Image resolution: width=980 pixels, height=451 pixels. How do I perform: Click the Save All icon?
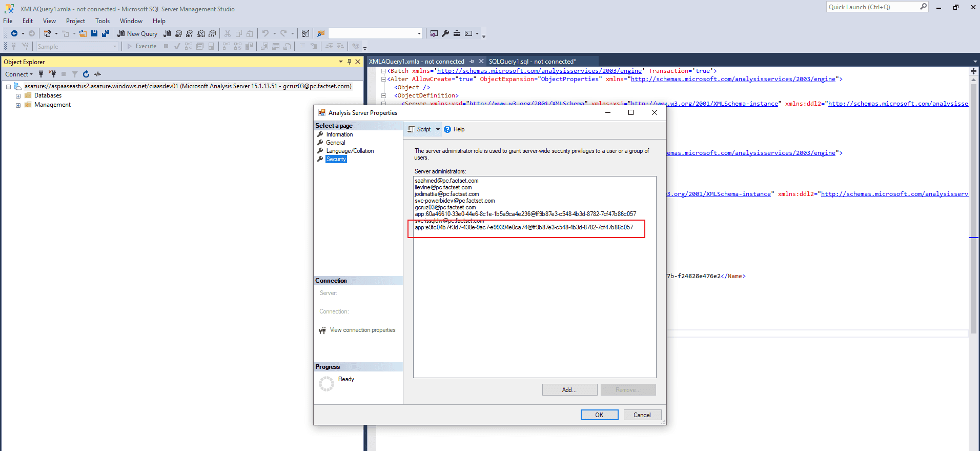[x=106, y=33]
